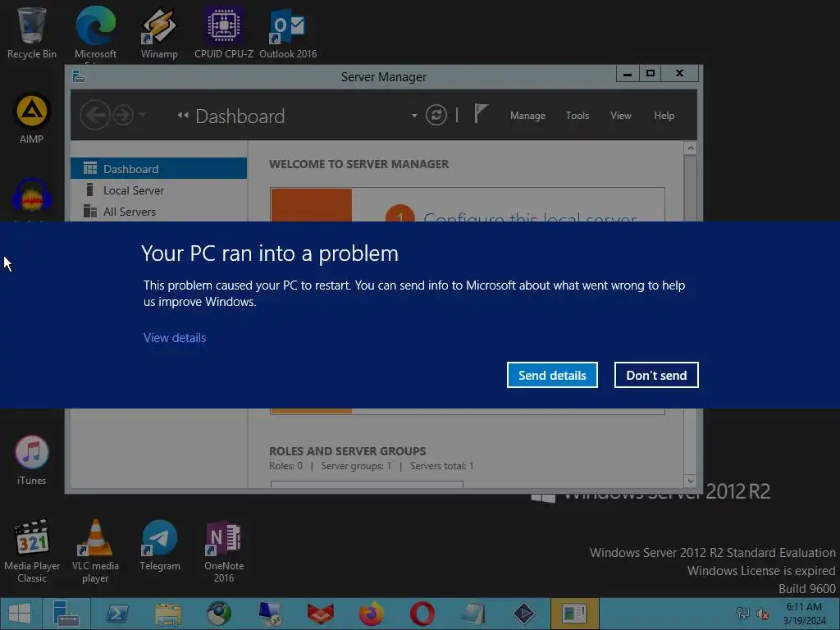Screen dimensions: 840x630
Task: Click the Server Manager forward arrow
Action: click(x=123, y=115)
